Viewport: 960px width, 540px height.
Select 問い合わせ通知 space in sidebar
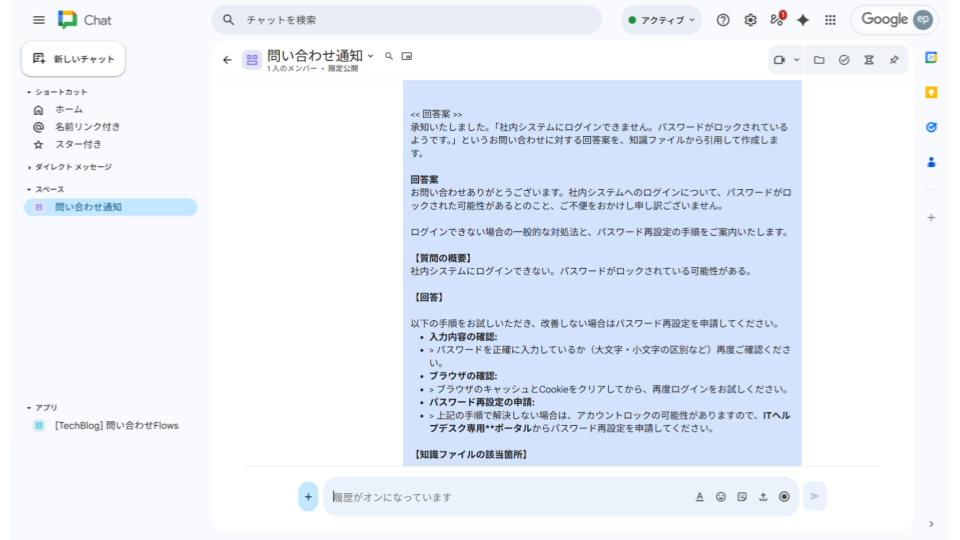[111, 207]
